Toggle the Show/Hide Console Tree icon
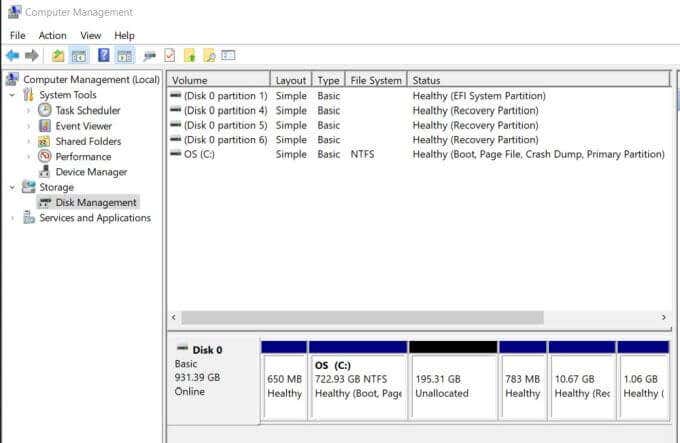Screen dimensions: 680x443 pyautogui.click(x=79, y=55)
